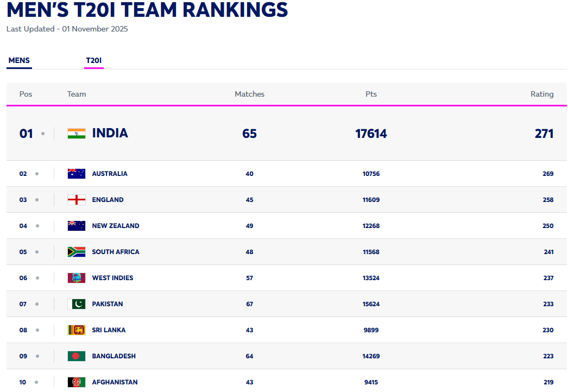The height and width of the screenshot is (392, 568).
Task: Click India's position movement dot indicator
Action: 43,134
